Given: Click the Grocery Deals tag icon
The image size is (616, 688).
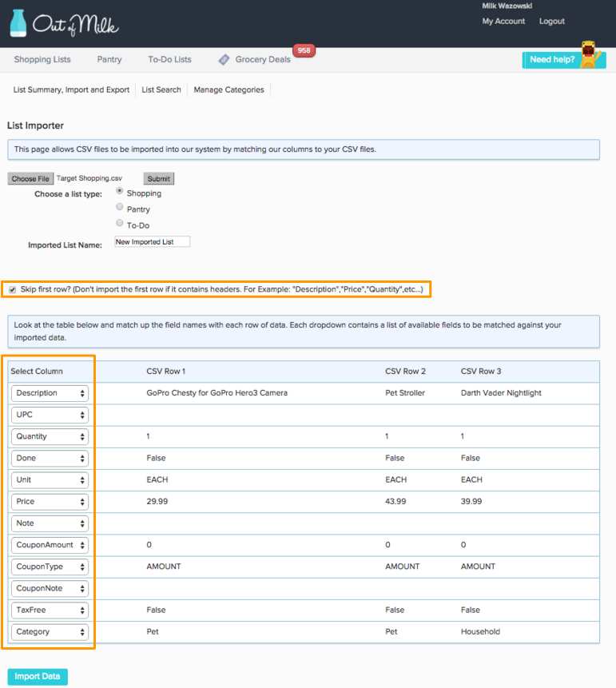Looking at the screenshot, I should coord(224,60).
